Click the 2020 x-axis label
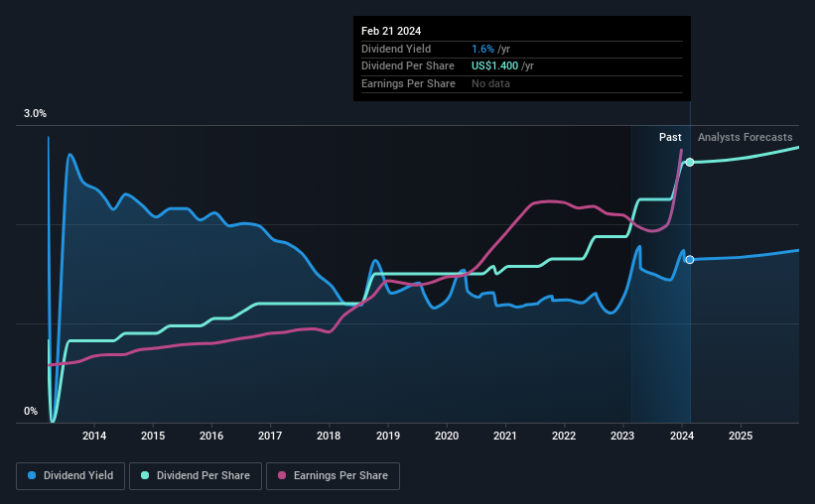The image size is (815, 504). tap(447, 436)
